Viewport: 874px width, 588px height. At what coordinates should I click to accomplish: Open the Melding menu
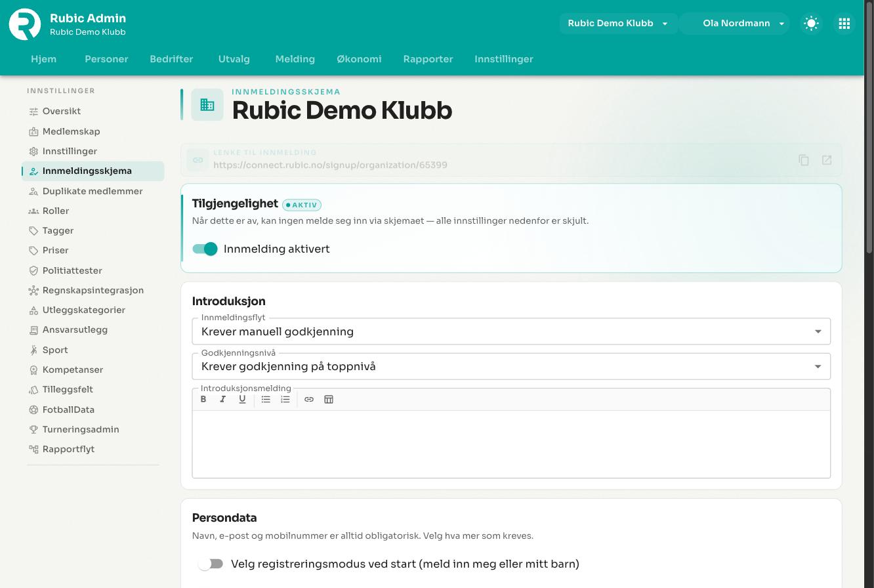pyautogui.click(x=295, y=59)
